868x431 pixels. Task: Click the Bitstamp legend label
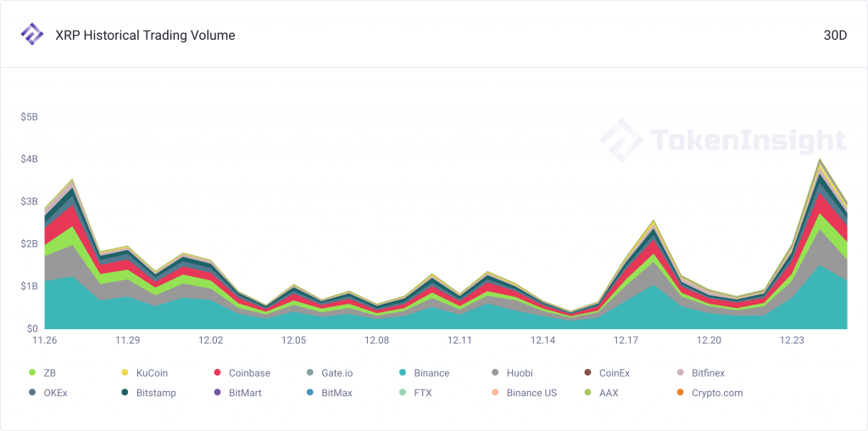(x=156, y=393)
